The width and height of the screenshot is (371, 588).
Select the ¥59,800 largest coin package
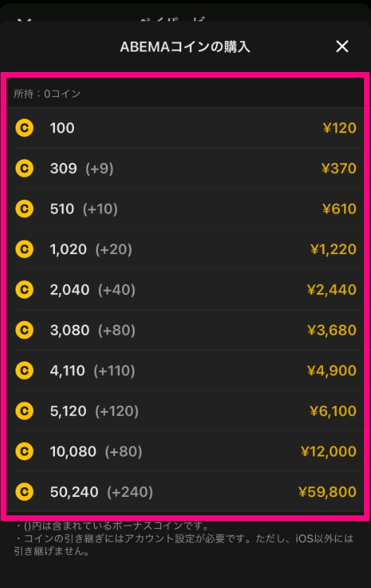click(x=327, y=492)
